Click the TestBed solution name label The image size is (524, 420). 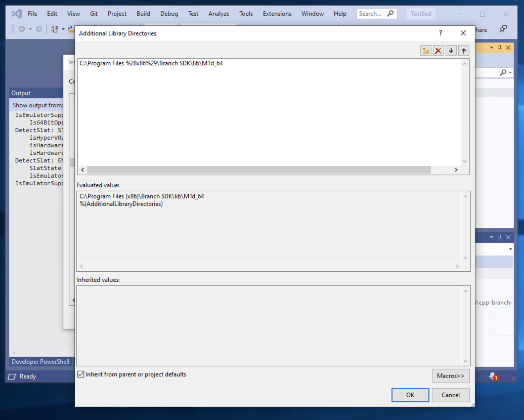421,14
